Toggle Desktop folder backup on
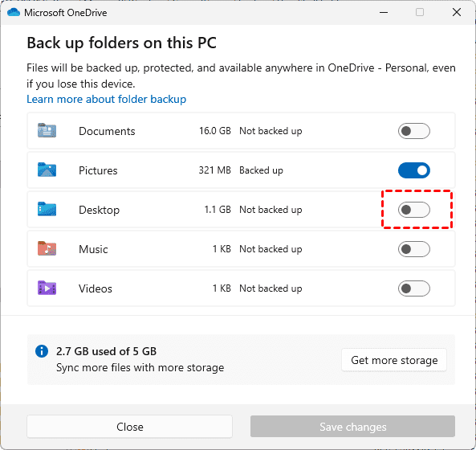 point(413,210)
